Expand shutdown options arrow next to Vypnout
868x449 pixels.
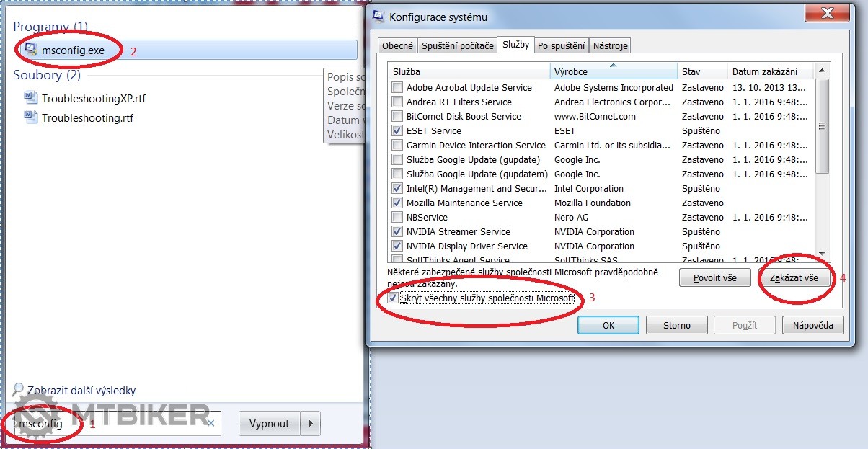coord(310,424)
